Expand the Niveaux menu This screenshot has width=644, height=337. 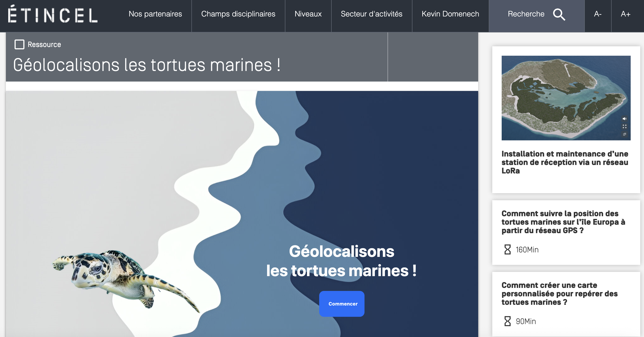tap(308, 14)
